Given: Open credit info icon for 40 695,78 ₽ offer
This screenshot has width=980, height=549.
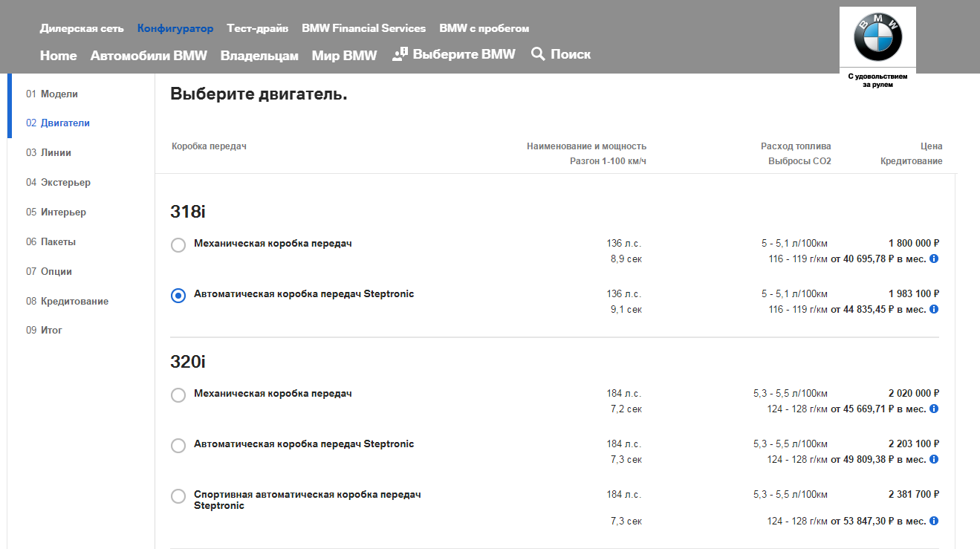Looking at the screenshot, I should pos(934,259).
